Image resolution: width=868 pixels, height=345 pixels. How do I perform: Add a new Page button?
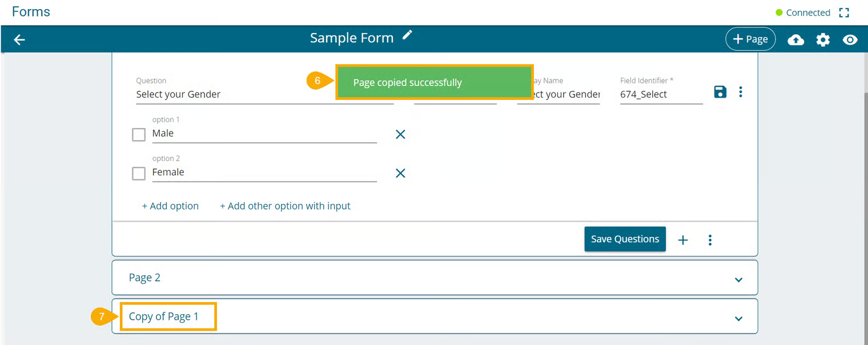[x=750, y=39]
